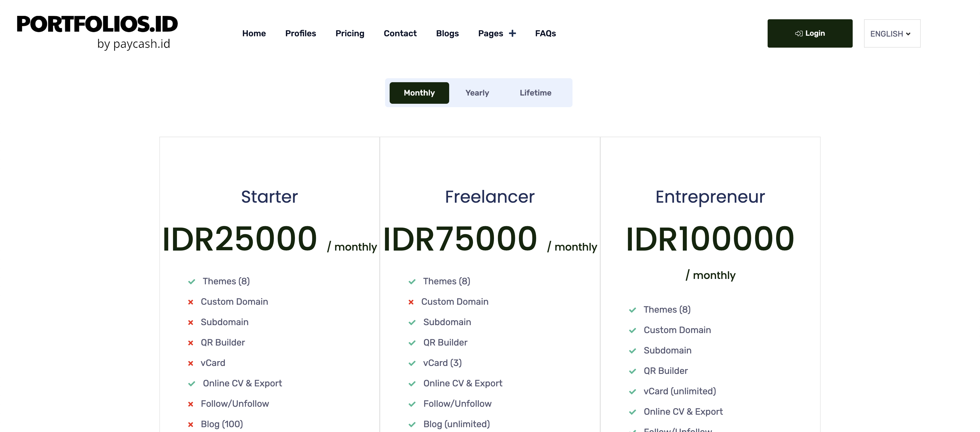The height and width of the screenshot is (432, 980).
Task: Switch billing to Lifetime
Action: point(535,93)
